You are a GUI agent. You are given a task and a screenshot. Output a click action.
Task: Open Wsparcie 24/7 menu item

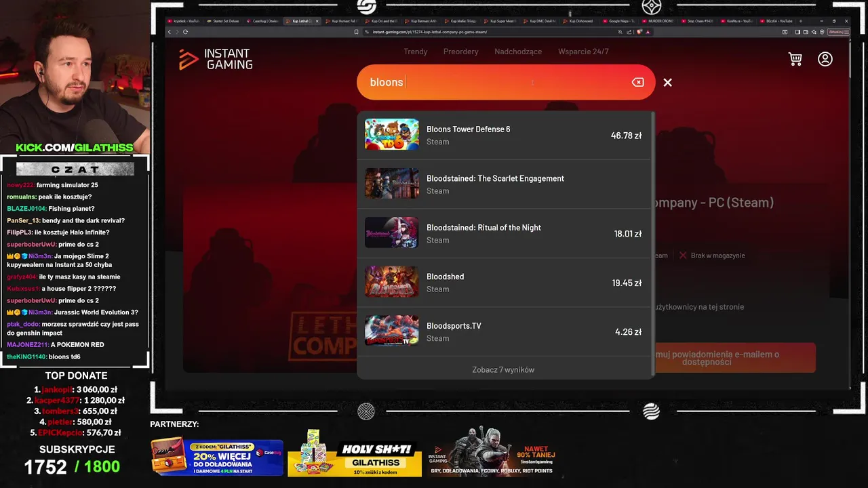pos(583,52)
